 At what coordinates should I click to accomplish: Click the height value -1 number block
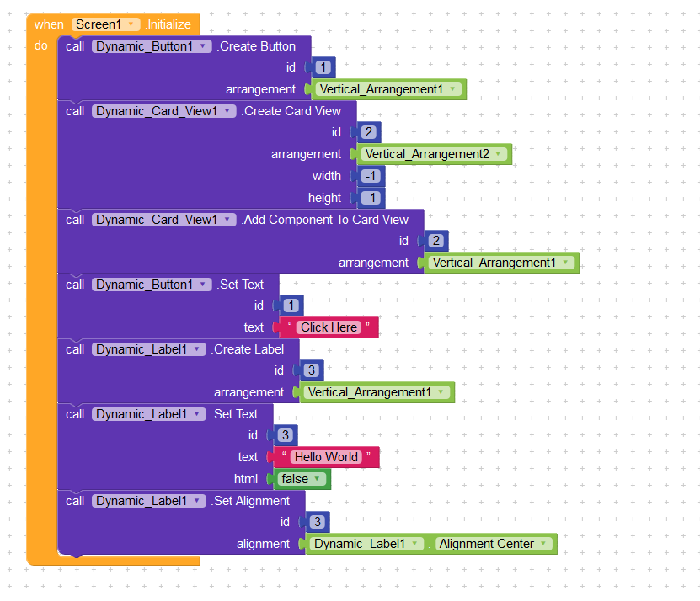click(x=371, y=198)
